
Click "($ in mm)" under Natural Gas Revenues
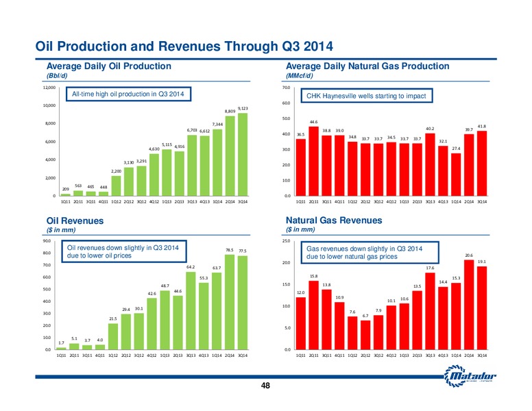(x=300, y=229)
